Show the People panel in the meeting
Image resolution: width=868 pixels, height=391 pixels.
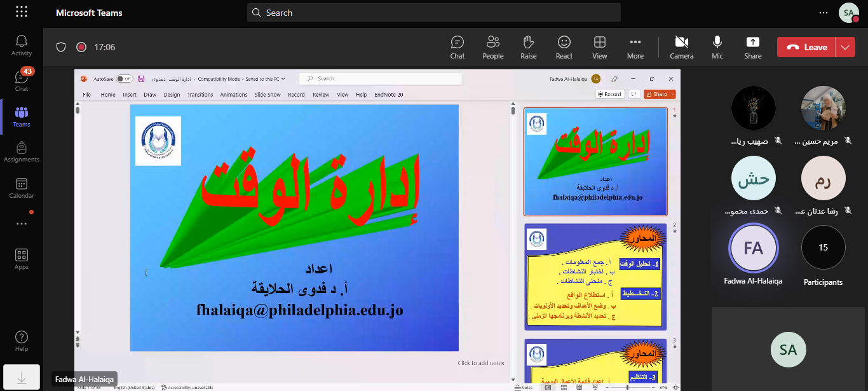492,47
